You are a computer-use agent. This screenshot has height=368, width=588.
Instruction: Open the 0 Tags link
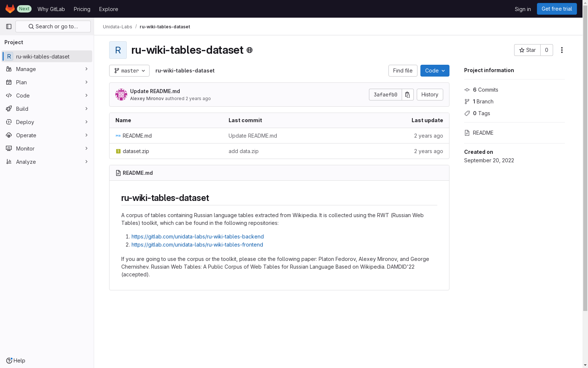[481, 113]
